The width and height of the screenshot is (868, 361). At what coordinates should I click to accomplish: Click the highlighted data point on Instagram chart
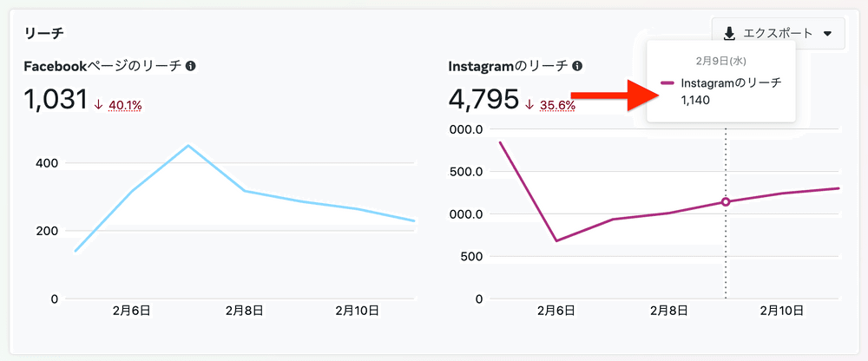coord(726,202)
